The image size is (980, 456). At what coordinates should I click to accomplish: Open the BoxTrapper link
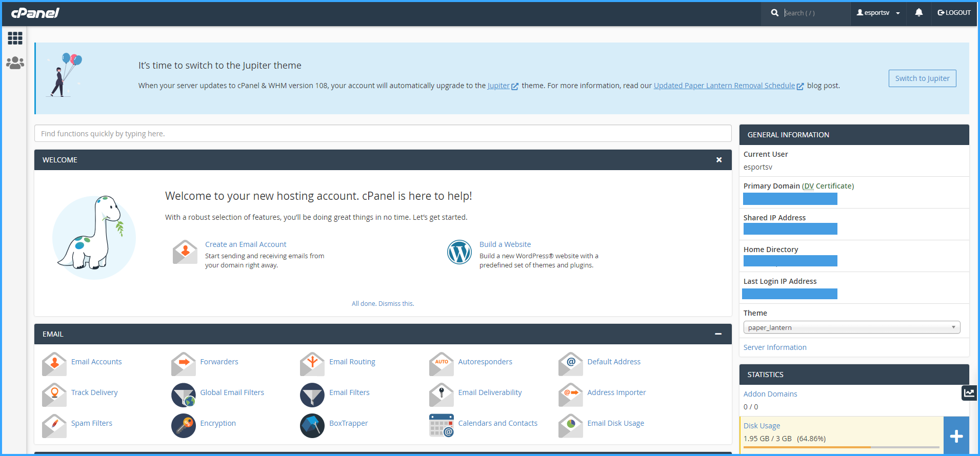click(349, 423)
